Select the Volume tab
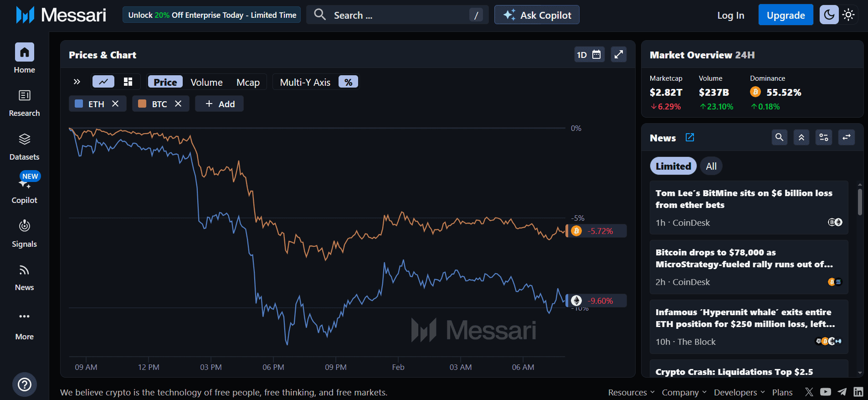The image size is (868, 400). 206,82
